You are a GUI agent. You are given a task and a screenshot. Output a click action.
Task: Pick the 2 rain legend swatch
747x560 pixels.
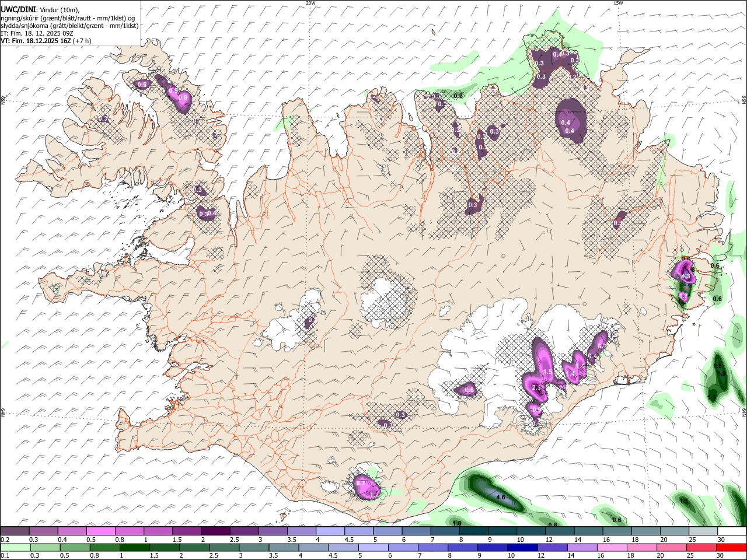pyautogui.click(x=194, y=548)
